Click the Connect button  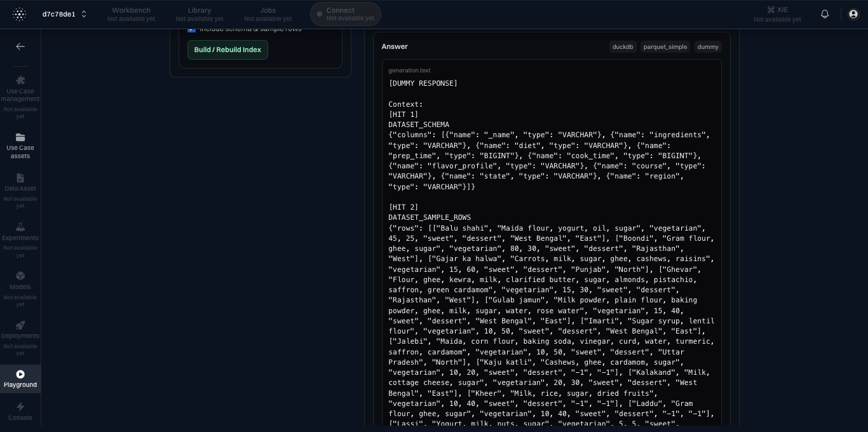point(346,14)
